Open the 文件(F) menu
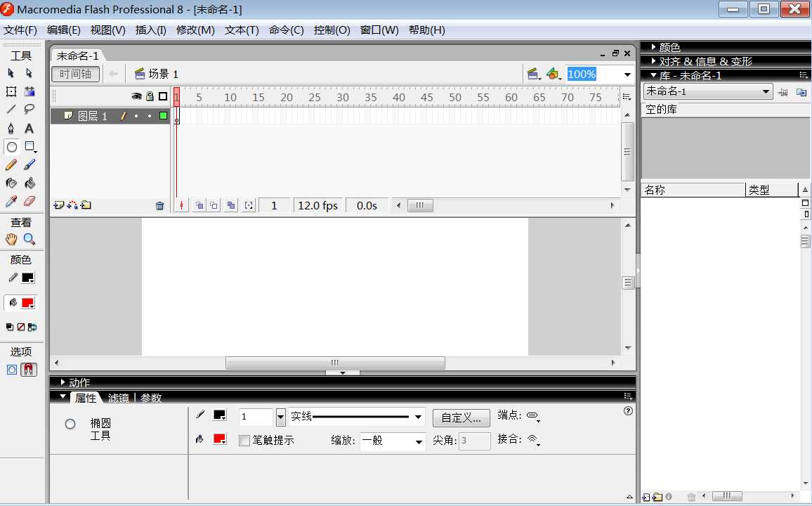 coord(20,30)
